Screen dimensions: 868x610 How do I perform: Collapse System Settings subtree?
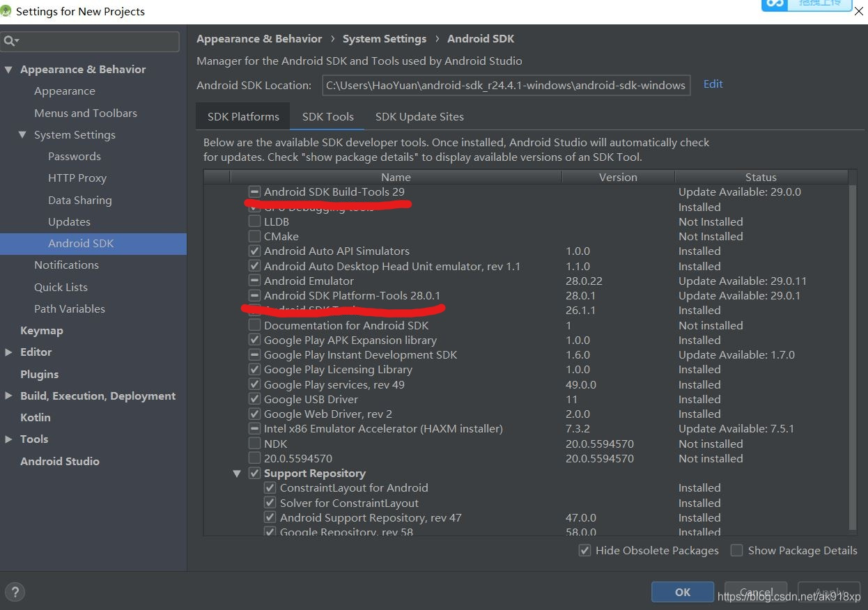click(x=23, y=135)
